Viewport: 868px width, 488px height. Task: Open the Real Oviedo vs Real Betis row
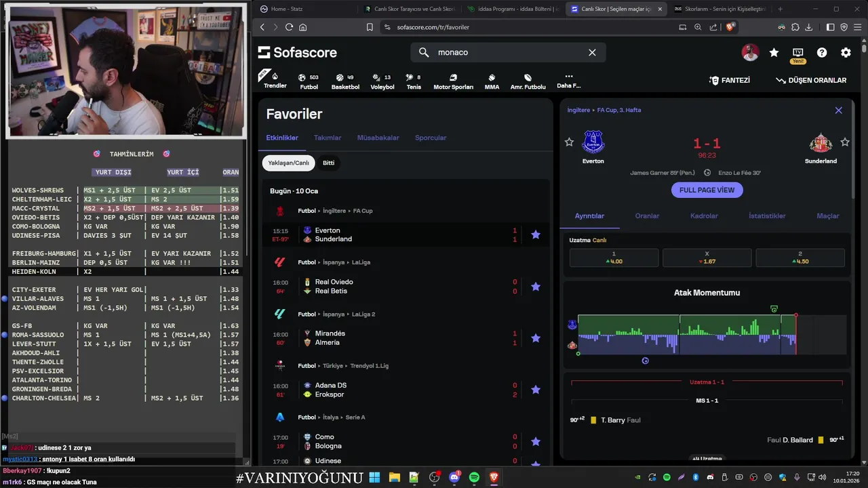coord(406,286)
